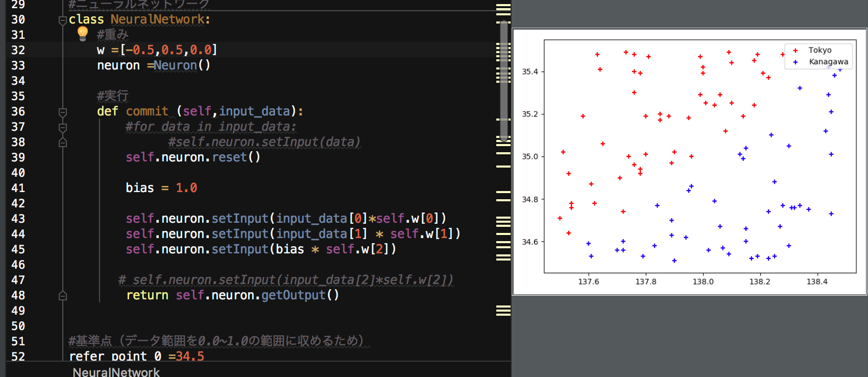Collapse the commit method fold marker
Image resolution: width=868 pixels, height=377 pixels.
tap(63, 112)
